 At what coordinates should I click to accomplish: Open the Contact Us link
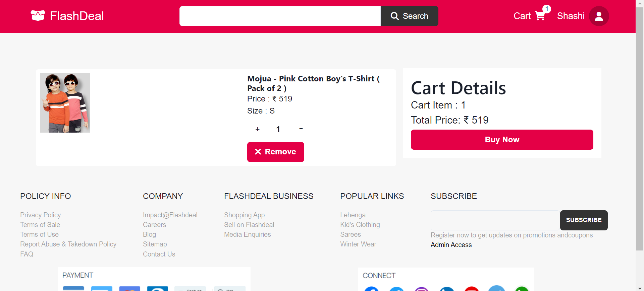[159, 254]
